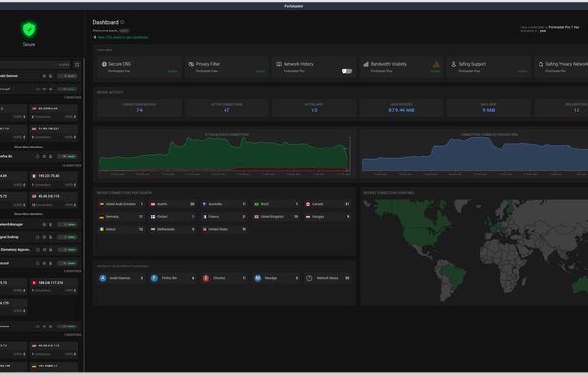Image resolution: width=588 pixels, height=375 pixels.
Task: Click the Firefox blocked app icon
Action: click(154, 278)
